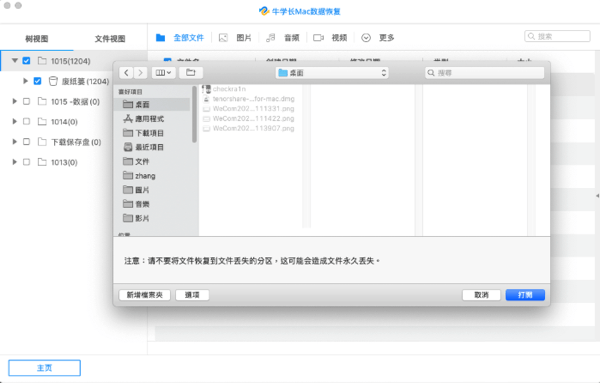Click the 主页 home button
Viewport: 600px width, 388px height.
click(44, 368)
